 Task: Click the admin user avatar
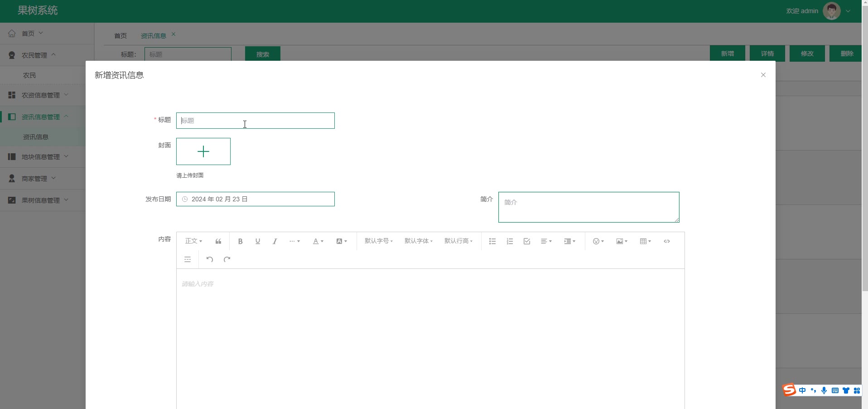832,11
